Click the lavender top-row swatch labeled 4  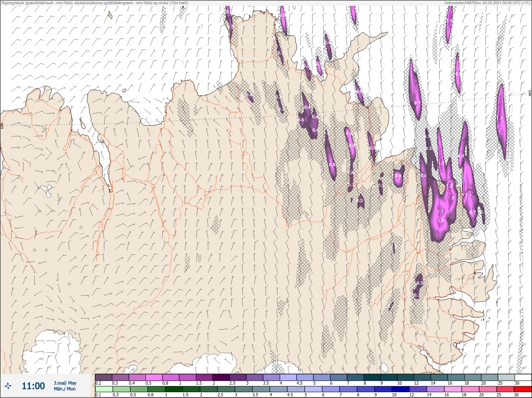click(288, 377)
